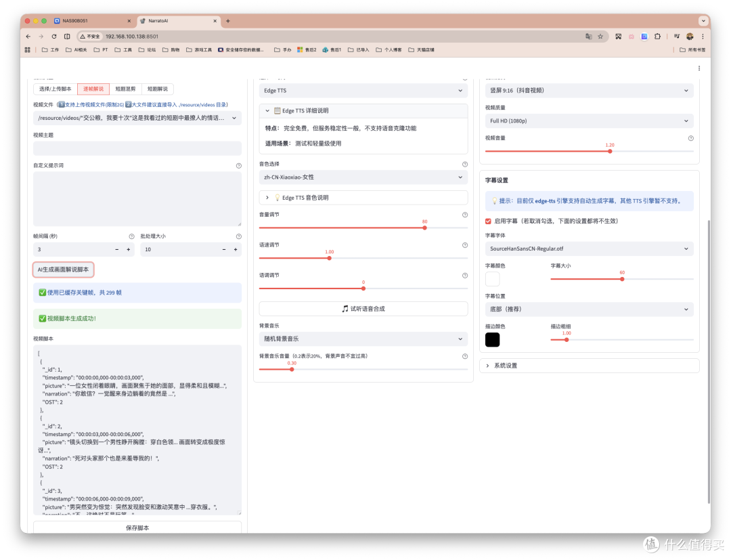Viewport: 731px width, 560px height.
Task: Open the 工作 bookmark folder
Action: [50, 50]
